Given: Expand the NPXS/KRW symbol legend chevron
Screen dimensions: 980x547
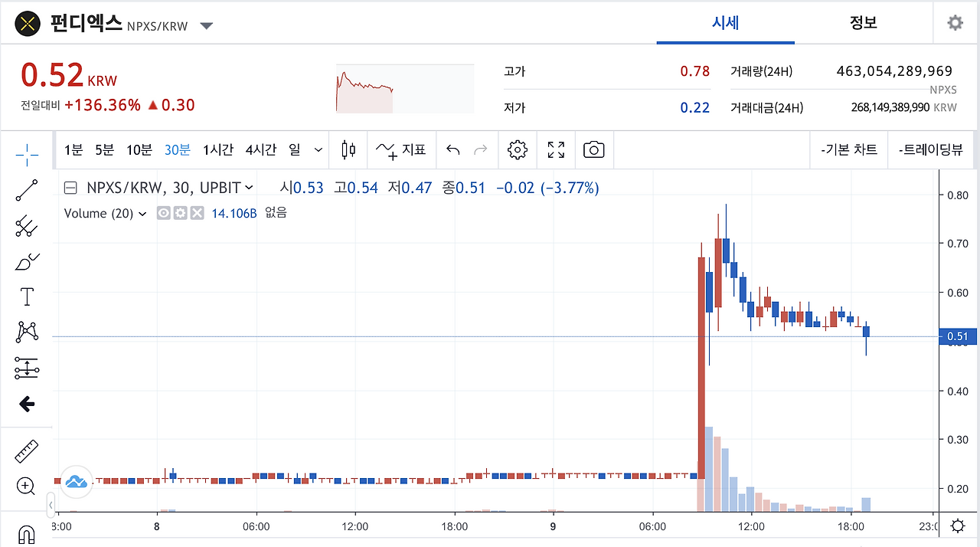Looking at the screenshot, I should 249,188.
